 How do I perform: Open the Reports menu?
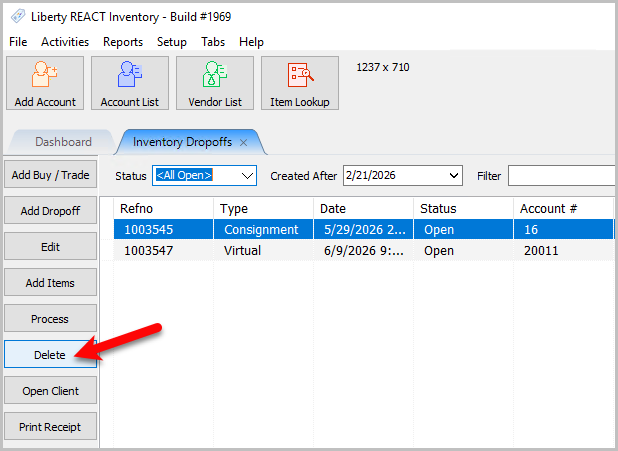pos(123,42)
